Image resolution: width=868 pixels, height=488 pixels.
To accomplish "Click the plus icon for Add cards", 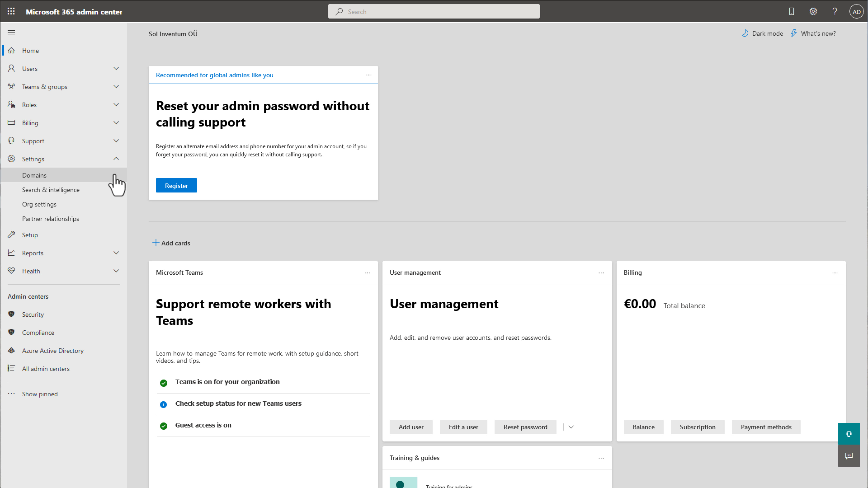I will 156,243.
